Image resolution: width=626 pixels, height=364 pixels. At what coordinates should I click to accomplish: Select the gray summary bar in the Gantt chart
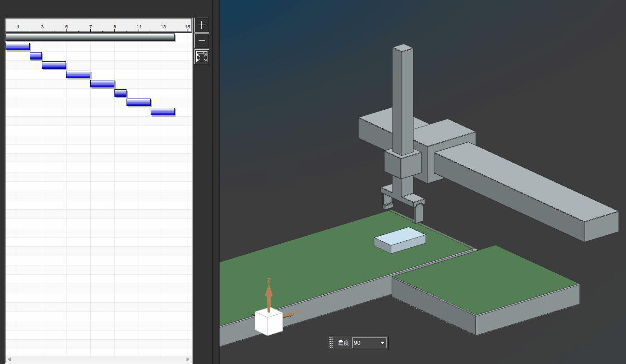[x=90, y=37]
